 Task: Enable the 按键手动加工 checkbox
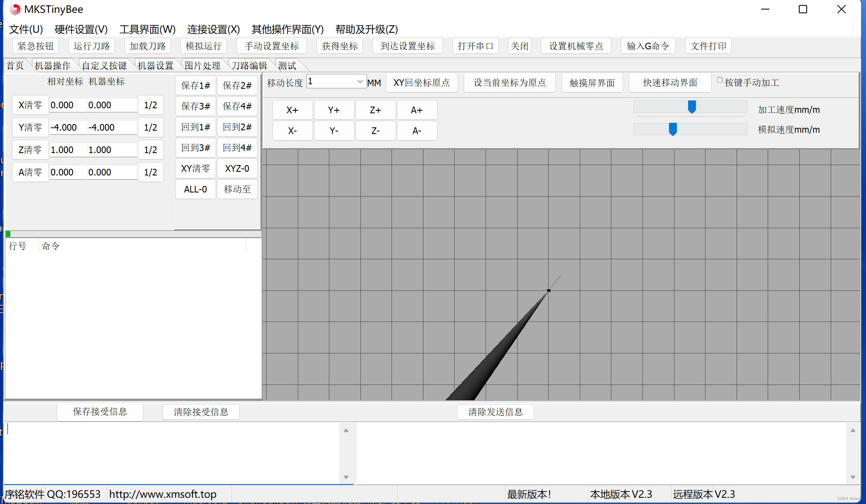coord(720,80)
